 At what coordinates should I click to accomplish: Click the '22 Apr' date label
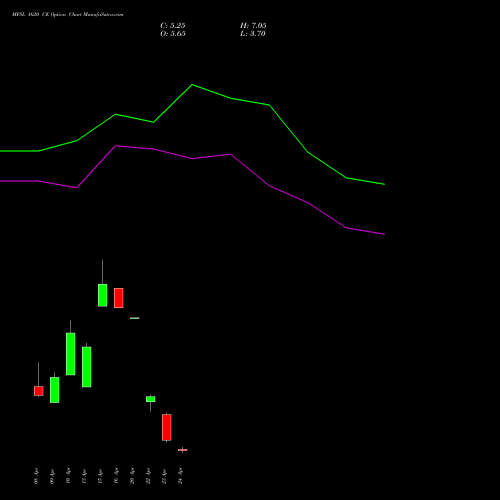[x=148, y=476]
